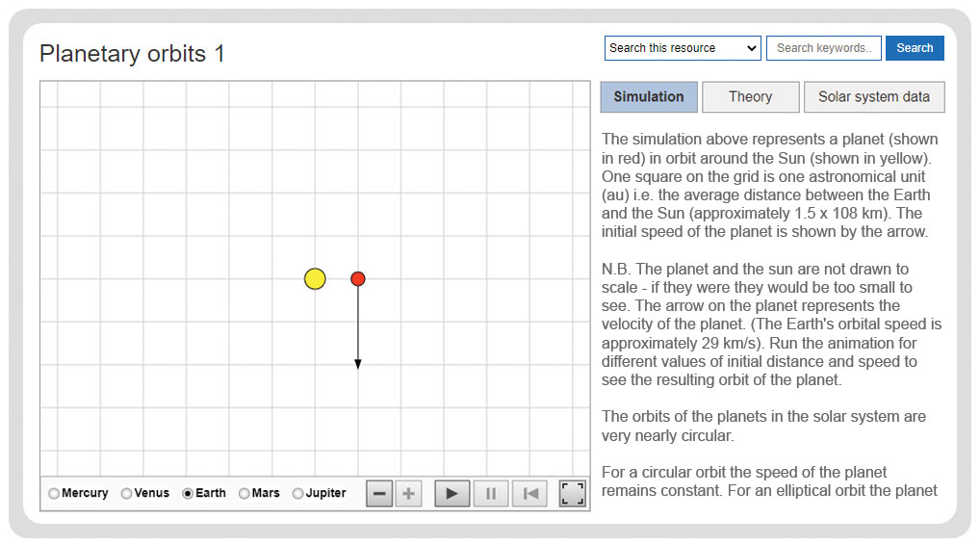The image size is (980, 545).
Task: Click the blue Search button
Action: click(915, 48)
